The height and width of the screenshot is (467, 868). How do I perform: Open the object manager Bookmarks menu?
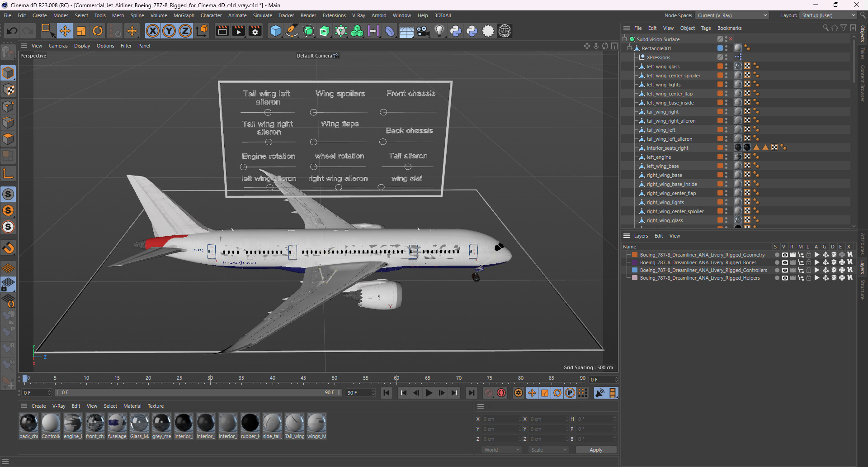click(729, 28)
